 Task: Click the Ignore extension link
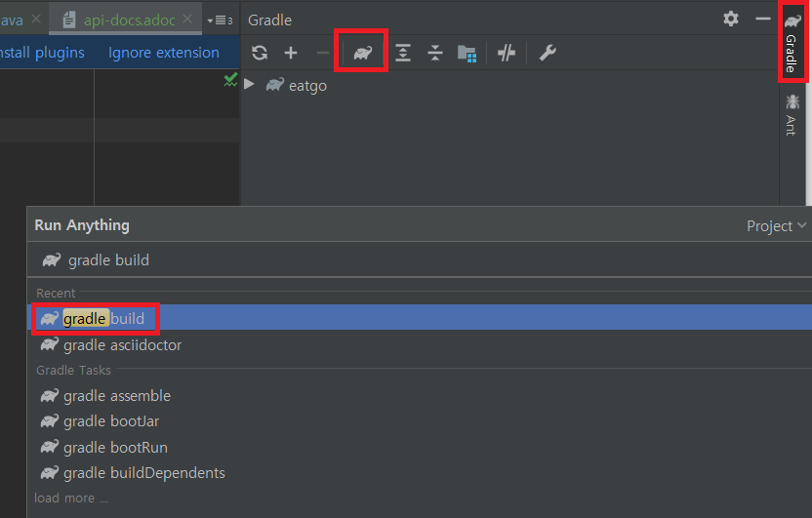[x=164, y=53]
